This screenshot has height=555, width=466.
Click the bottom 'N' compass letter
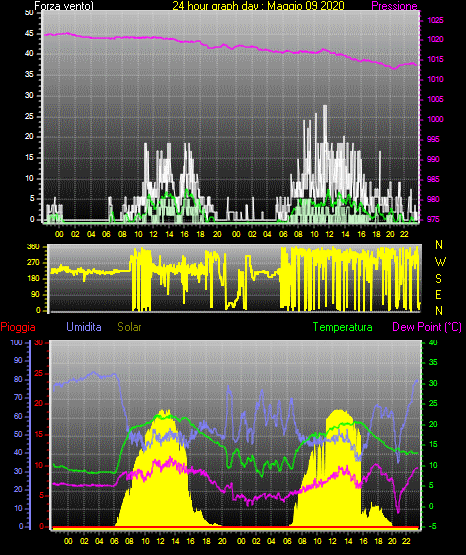(439, 311)
